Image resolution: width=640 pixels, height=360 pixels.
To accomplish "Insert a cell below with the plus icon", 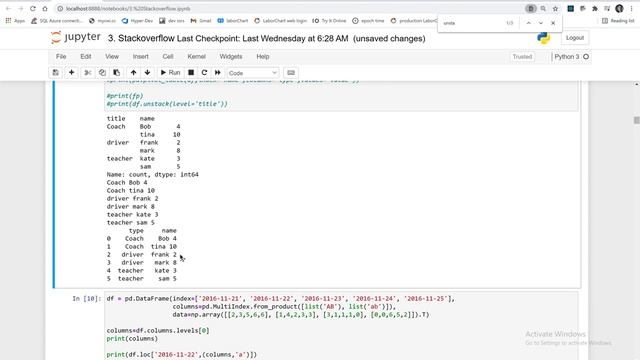I will pyautogui.click(x=71, y=73).
